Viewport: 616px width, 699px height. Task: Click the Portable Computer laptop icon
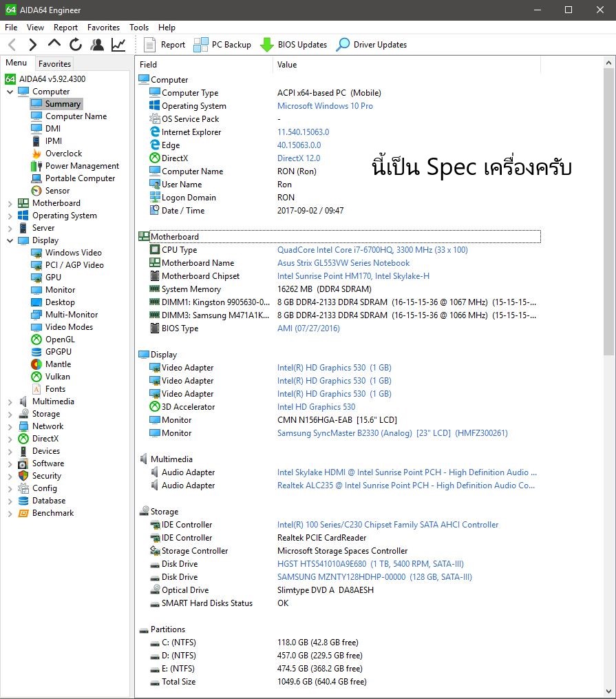click(x=36, y=178)
